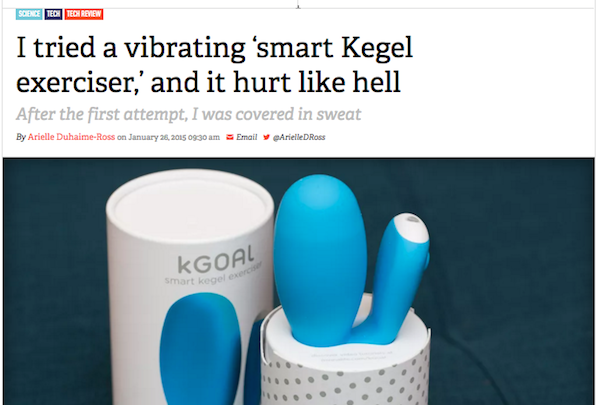Image resolution: width=600 pixels, height=405 pixels.
Task: Open the dark blue TECH category tag
Action: pyautogui.click(x=54, y=14)
